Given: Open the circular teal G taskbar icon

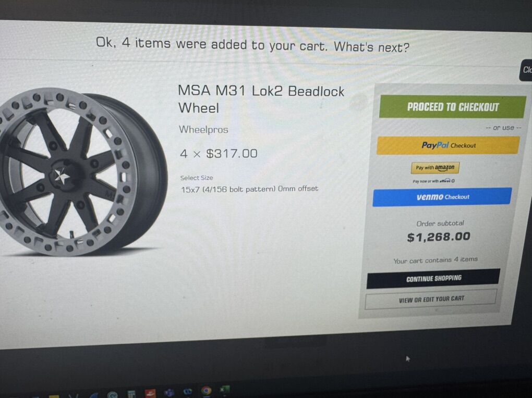Looking at the screenshot, I should [x=112, y=395].
